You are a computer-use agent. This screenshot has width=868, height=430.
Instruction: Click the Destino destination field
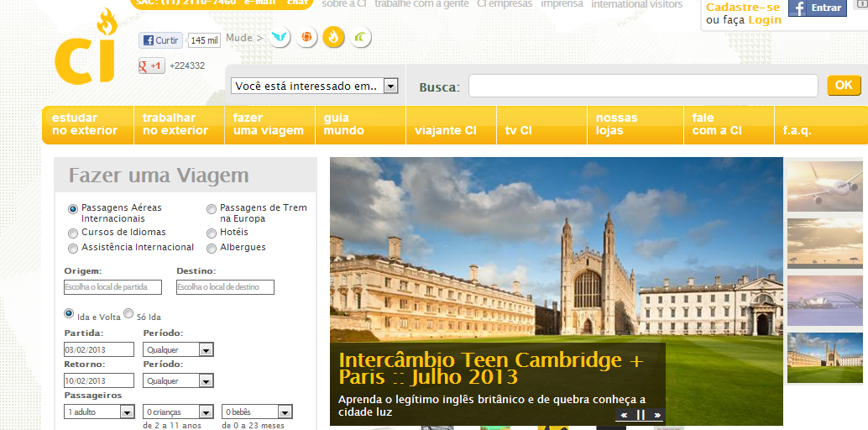coord(225,287)
